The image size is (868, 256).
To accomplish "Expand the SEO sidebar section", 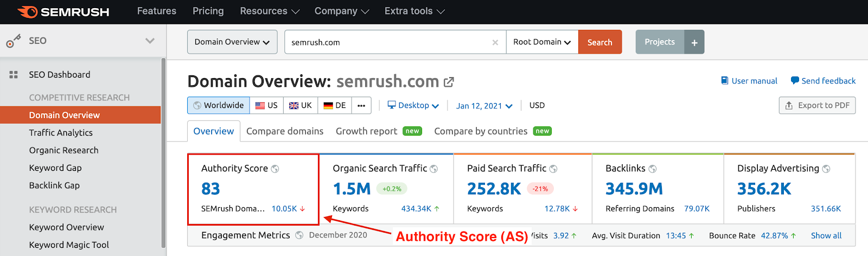I will (x=150, y=41).
